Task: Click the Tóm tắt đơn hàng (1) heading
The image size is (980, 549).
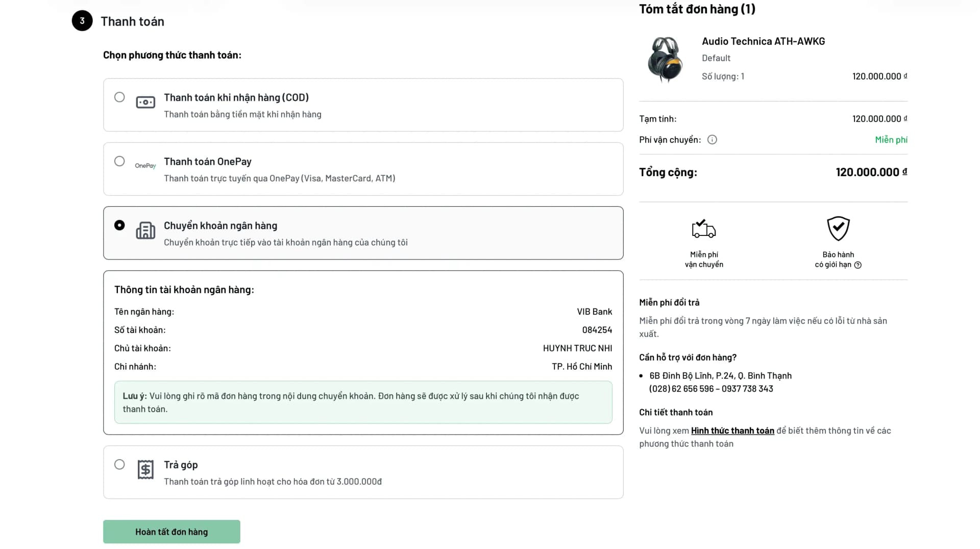Action: click(x=697, y=9)
